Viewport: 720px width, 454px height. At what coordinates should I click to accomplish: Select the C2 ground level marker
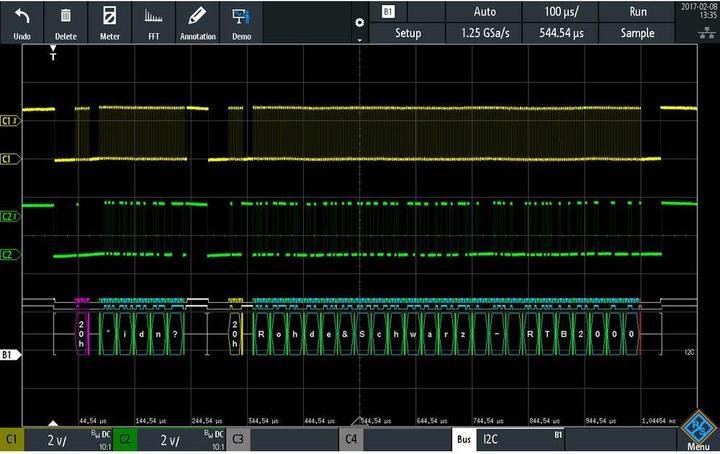(10, 255)
